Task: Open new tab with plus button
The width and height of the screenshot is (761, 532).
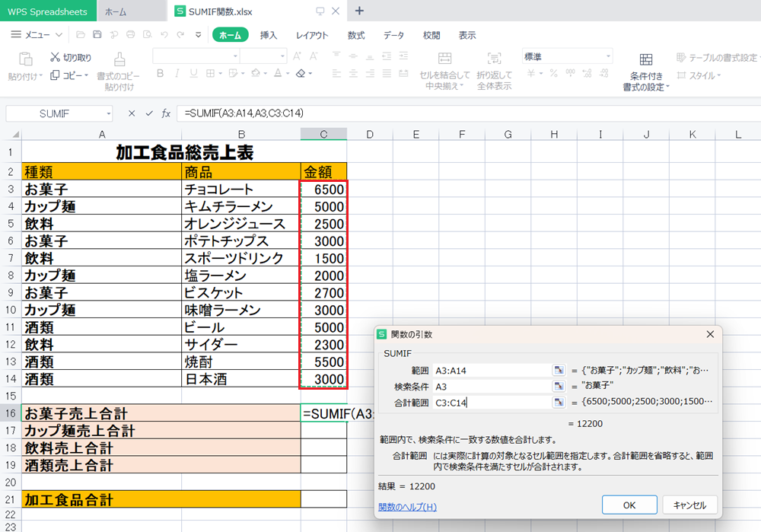Action: point(360,11)
